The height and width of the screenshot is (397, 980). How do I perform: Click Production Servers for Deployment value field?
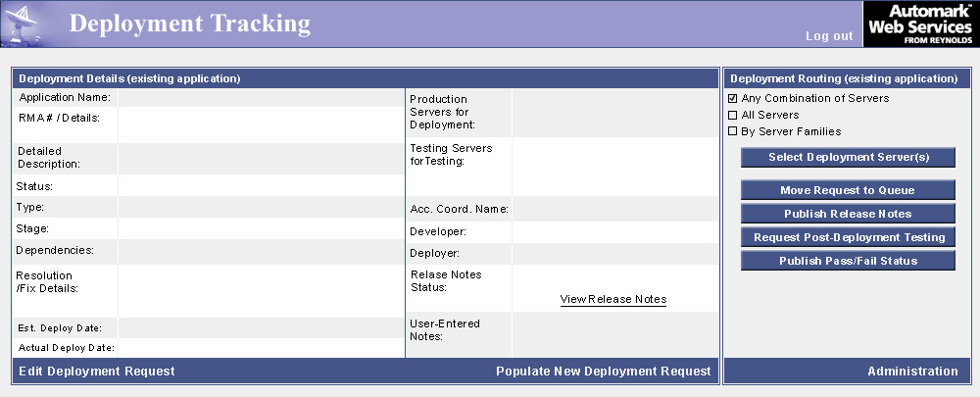point(615,113)
